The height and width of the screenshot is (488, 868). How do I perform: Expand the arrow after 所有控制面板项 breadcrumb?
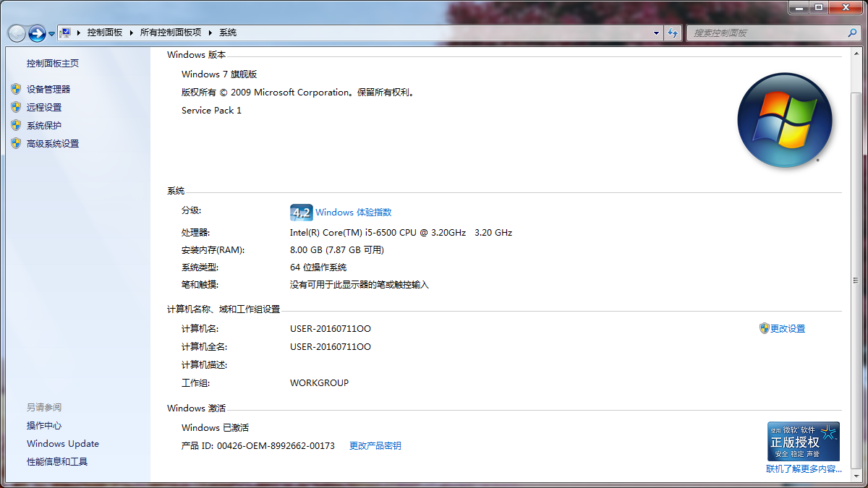click(210, 33)
